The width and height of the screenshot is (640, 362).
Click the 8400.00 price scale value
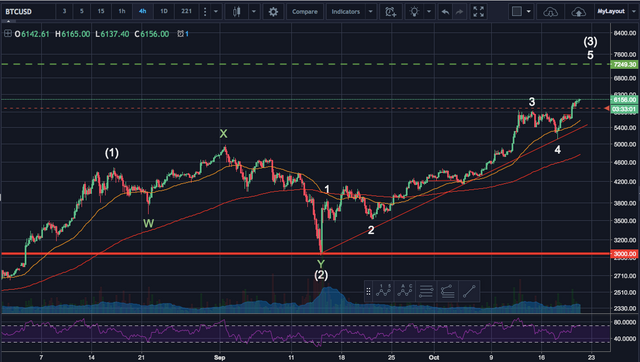624,33
